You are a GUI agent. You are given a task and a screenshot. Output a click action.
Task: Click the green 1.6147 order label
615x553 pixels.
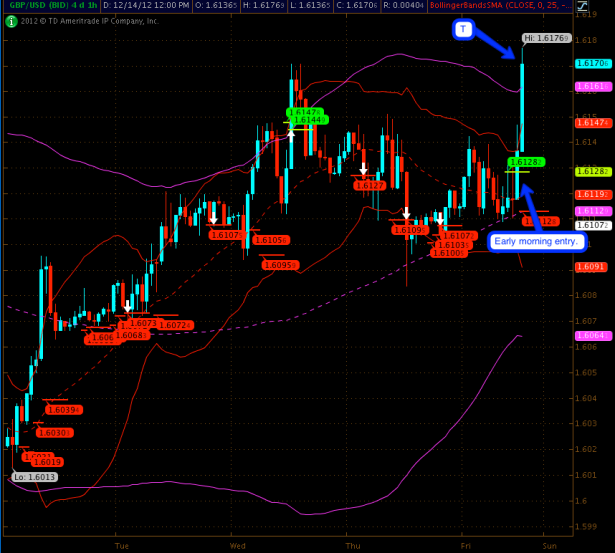(x=304, y=112)
